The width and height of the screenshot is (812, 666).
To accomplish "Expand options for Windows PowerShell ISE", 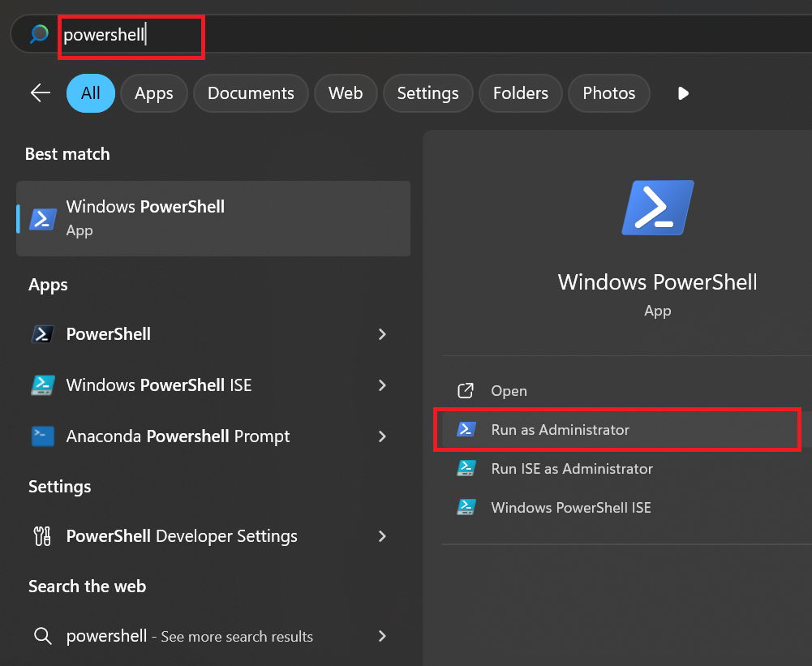I will 382,385.
